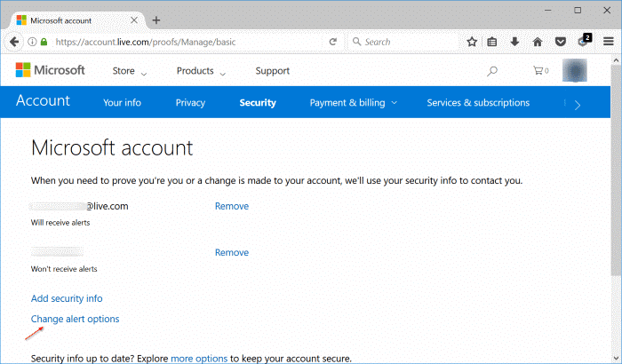Maximize the browser window
This screenshot has width=622, height=364.
pos(578,11)
